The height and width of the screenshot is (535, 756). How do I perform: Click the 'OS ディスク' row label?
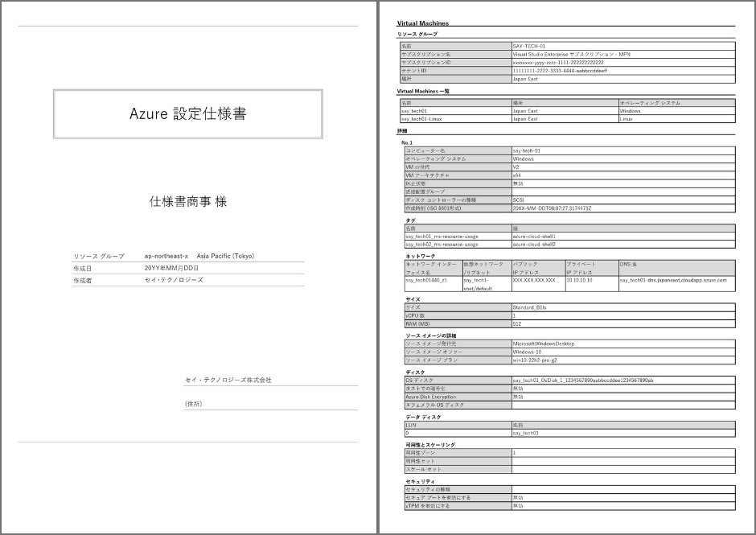pos(419,381)
